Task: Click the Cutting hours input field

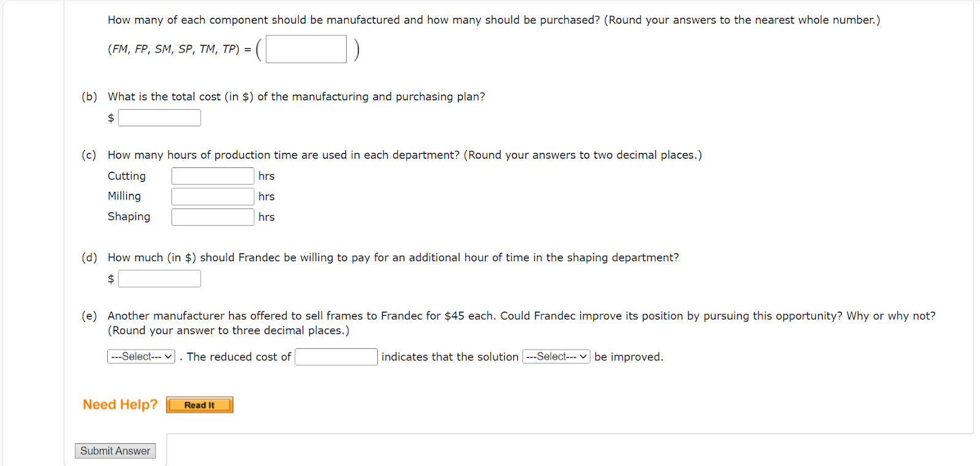Action: click(212, 176)
